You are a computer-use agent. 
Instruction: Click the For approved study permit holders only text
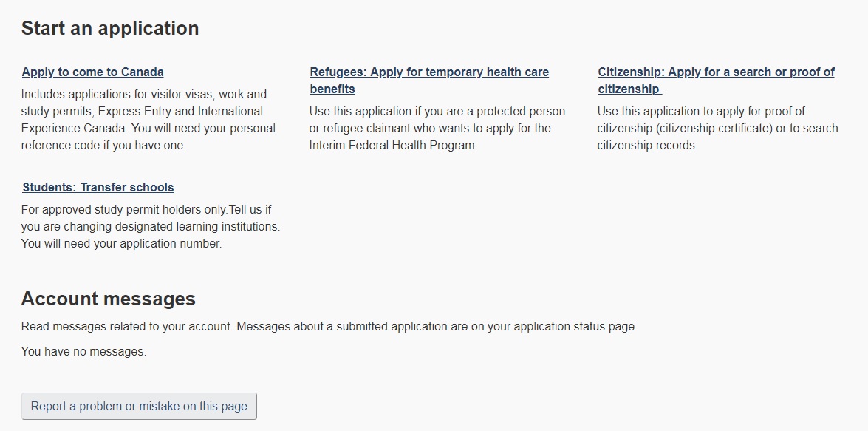coord(125,210)
